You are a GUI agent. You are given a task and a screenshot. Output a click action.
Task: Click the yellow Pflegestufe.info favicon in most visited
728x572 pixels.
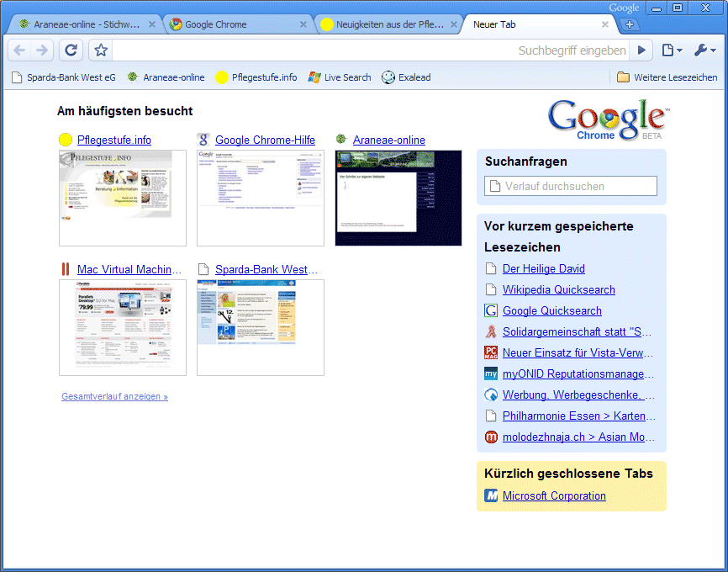(66, 140)
